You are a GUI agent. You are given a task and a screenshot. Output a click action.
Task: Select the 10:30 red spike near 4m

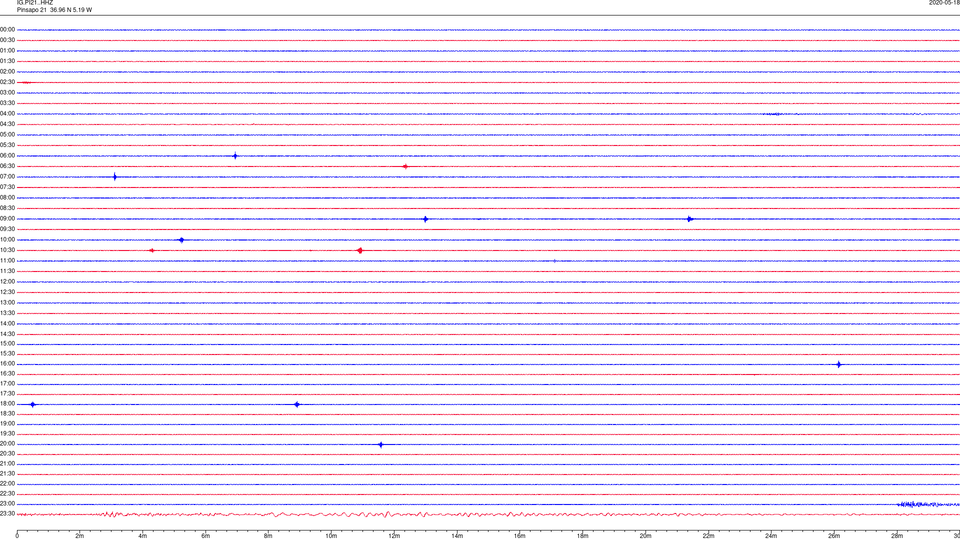coord(152,250)
